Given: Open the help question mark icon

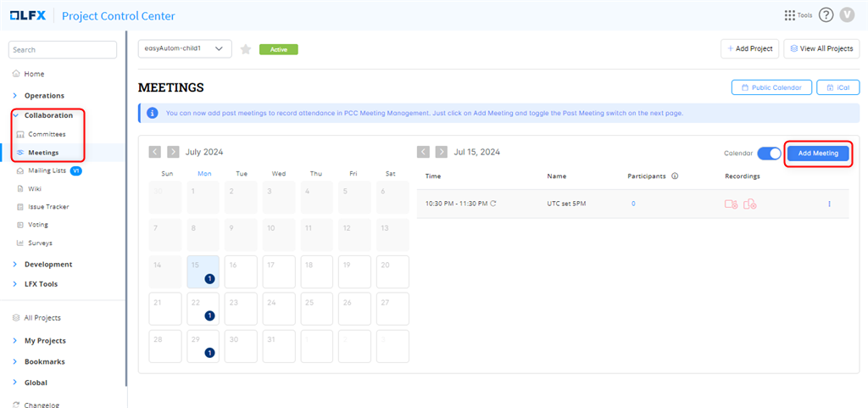Looking at the screenshot, I should pos(826,15).
